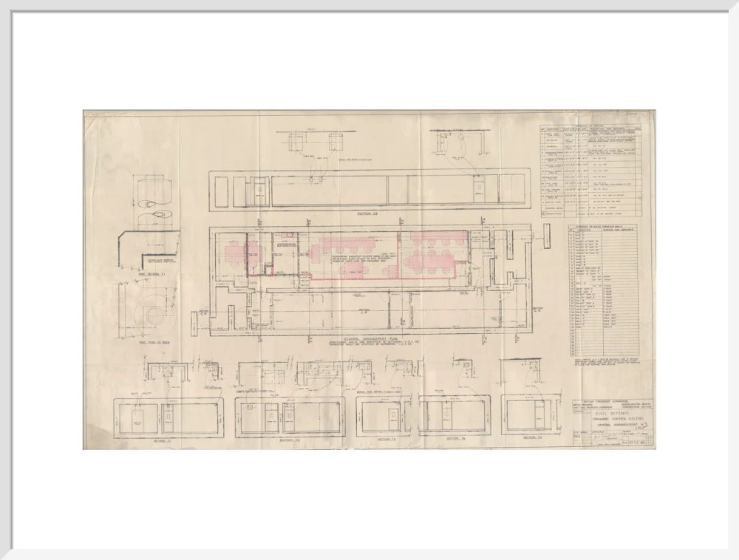Select the Section T2 drawing
Image resolution: width=739 pixels, height=560 pixels.
(x=290, y=417)
